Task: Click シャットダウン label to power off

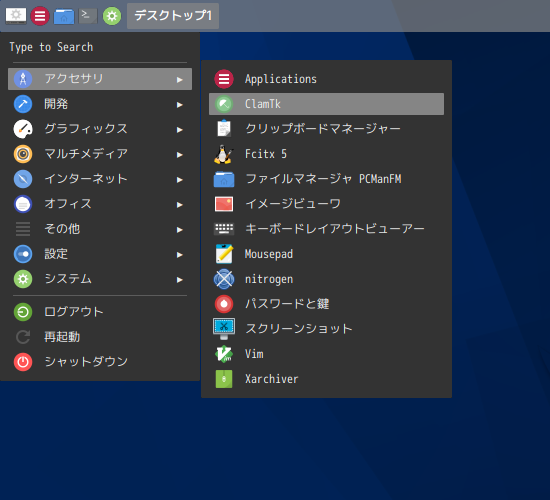Action: click(86, 361)
